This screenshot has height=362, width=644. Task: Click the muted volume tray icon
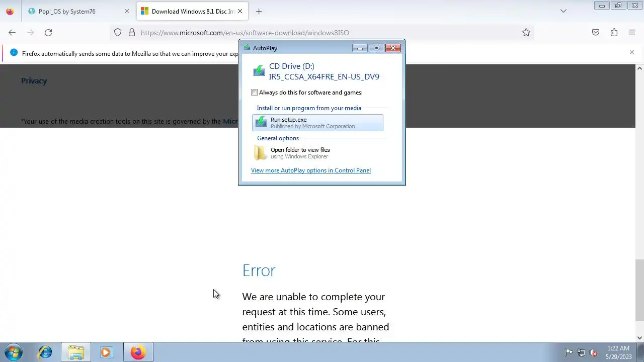point(594,352)
